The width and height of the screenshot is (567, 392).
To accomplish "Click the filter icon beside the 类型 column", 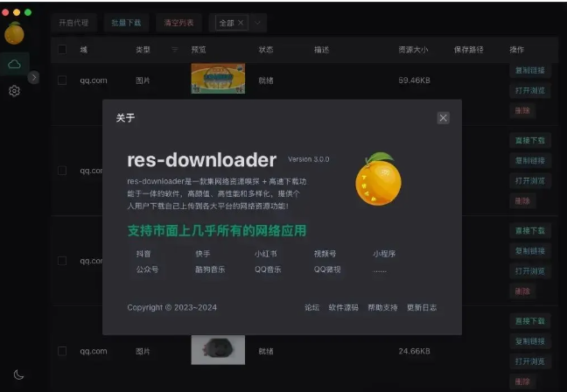I will point(175,50).
